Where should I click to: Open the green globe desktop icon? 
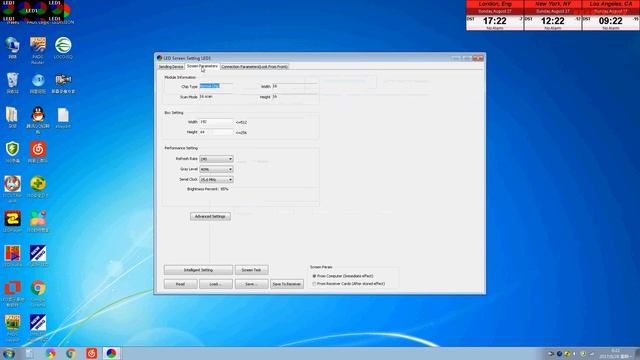[63, 45]
